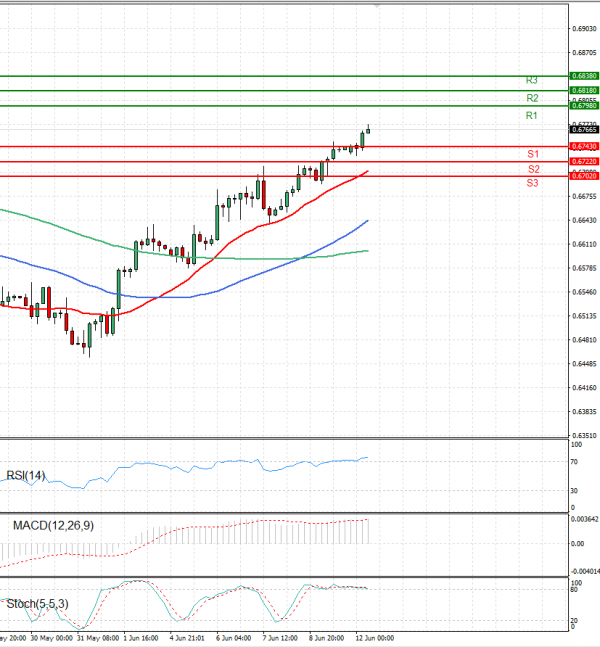Click the RSI scale level 70
Viewport: 600px width, 647px height.
(x=574, y=462)
